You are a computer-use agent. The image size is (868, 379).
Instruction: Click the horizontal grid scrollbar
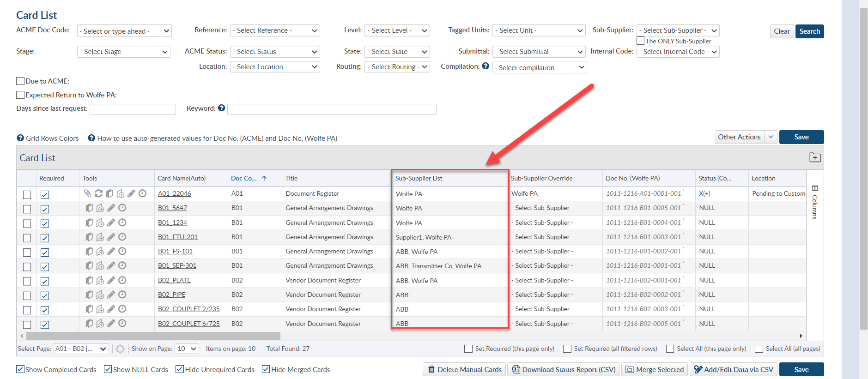coord(153,336)
